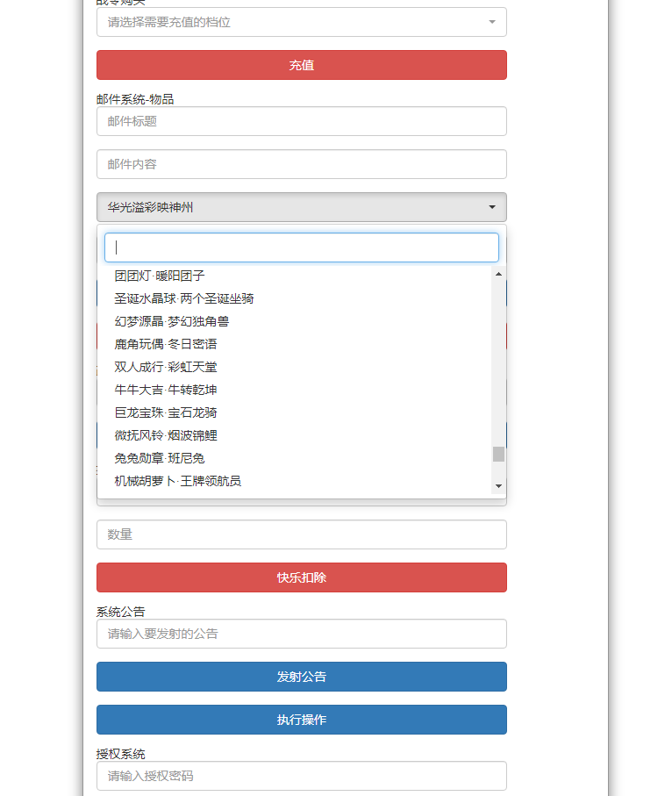Select the 鹿角玩偶·冬日密语 entry
This screenshot has width=672, height=796.
pos(166,344)
